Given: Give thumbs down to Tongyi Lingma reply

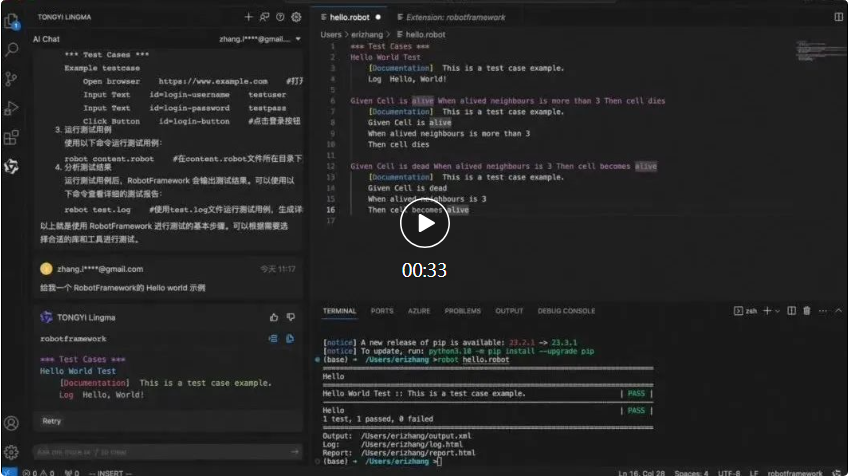Looking at the screenshot, I should pyautogui.click(x=291, y=317).
